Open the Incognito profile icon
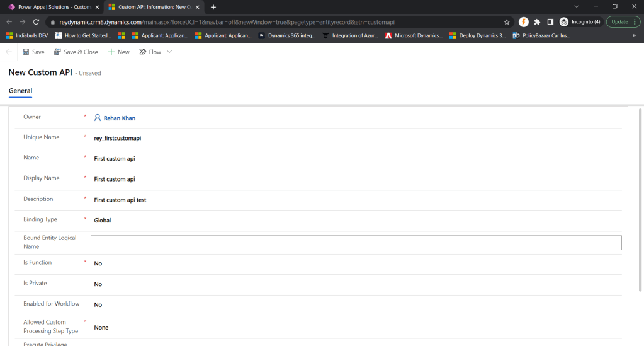The height and width of the screenshot is (346, 644). pos(564,21)
